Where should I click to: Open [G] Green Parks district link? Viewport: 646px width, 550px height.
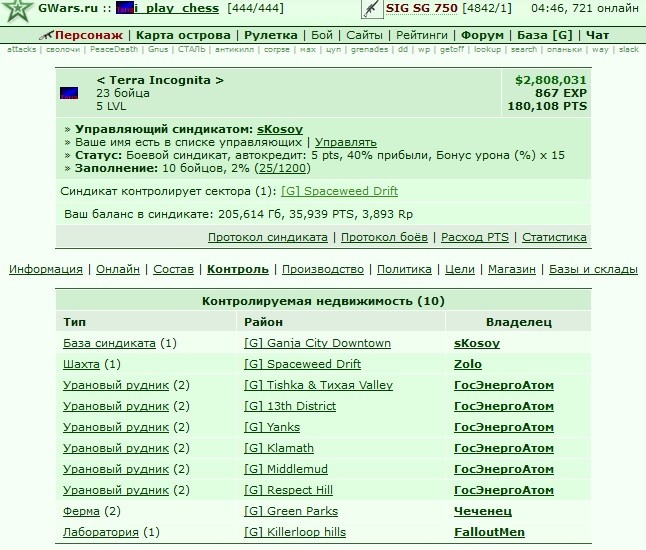click(x=291, y=511)
